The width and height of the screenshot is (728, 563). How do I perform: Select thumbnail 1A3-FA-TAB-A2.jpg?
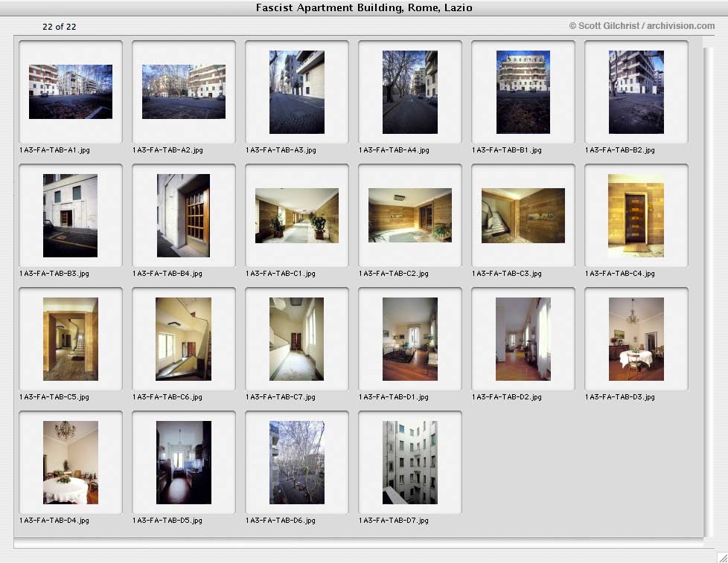(x=184, y=91)
